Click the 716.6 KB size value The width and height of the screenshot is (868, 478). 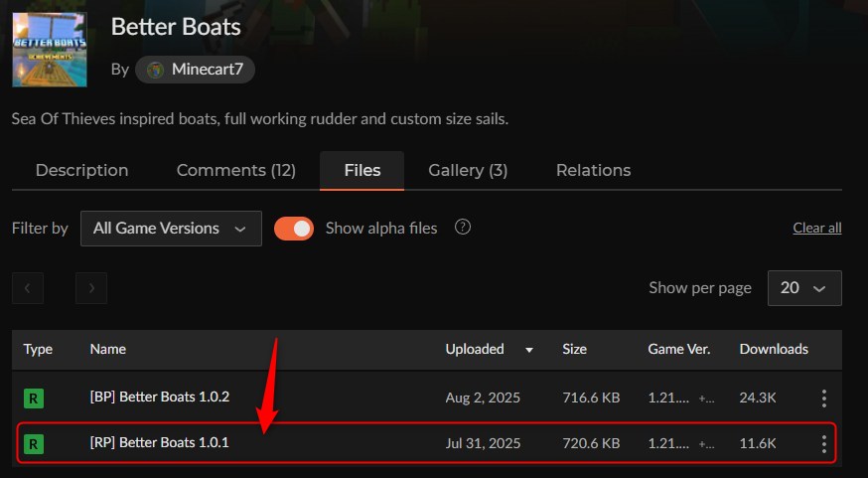[x=591, y=398]
